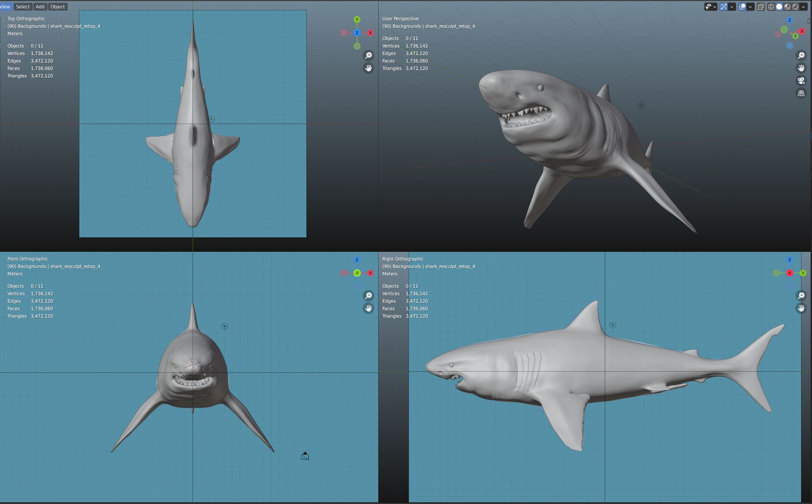Open the Overlays dropdown arrow
Image resolution: width=812 pixels, height=504 pixels.
pyautogui.click(x=750, y=6)
